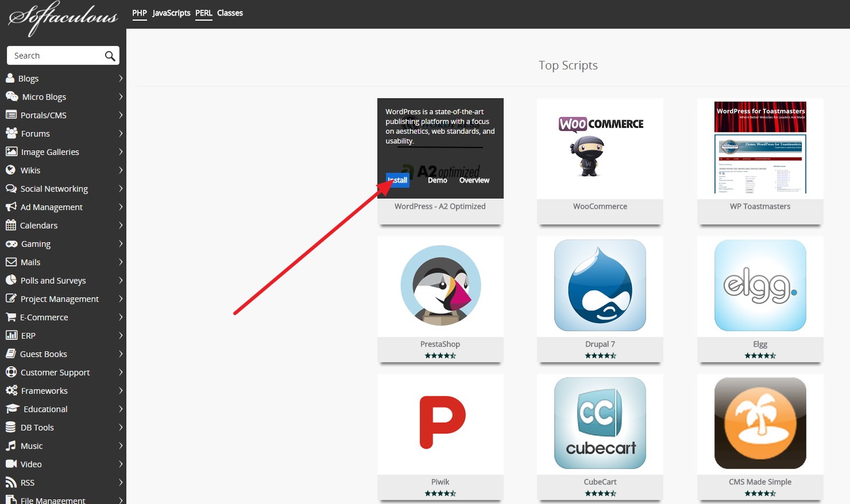The width and height of the screenshot is (850, 504).
Task: Select the Drupal 7 droplet logo
Action: (x=600, y=285)
